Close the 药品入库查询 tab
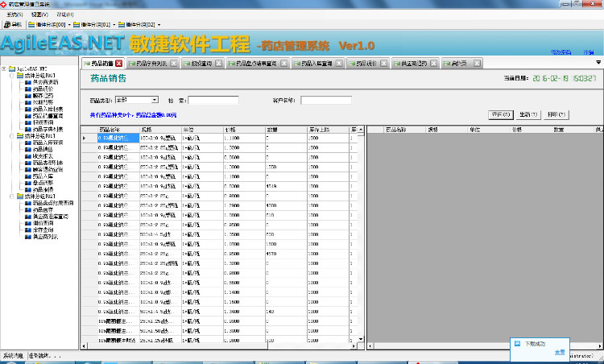This screenshot has height=364, width=604. pyautogui.click(x=339, y=63)
